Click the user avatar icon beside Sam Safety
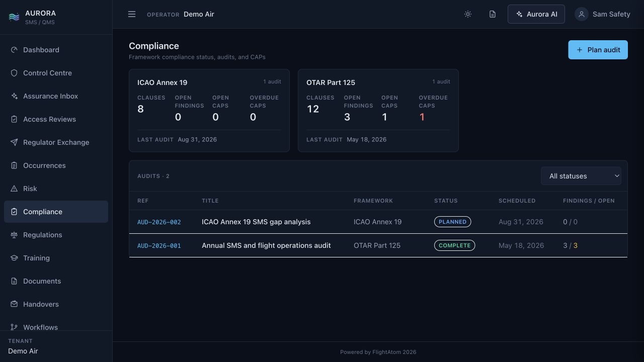 tap(582, 14)
